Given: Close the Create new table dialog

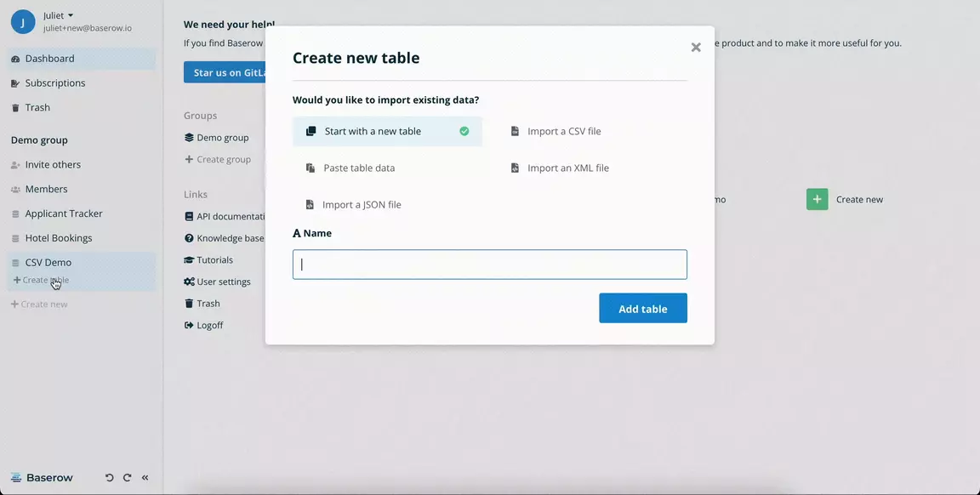Looking at the screenshot, I should click(696, 48).
